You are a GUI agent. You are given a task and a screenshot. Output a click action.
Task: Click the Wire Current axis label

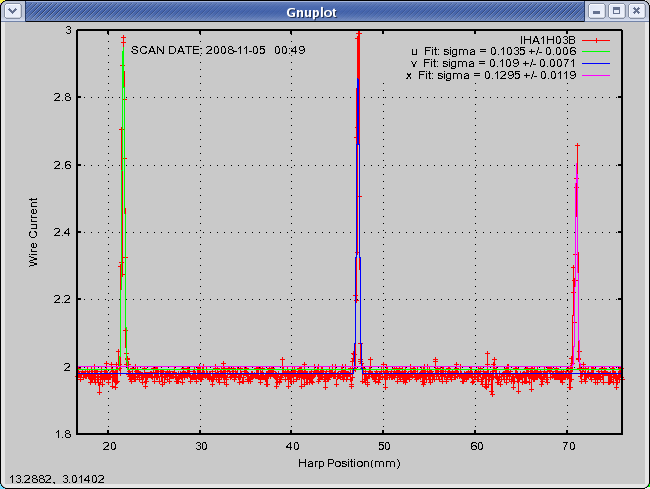pos(33,232)
